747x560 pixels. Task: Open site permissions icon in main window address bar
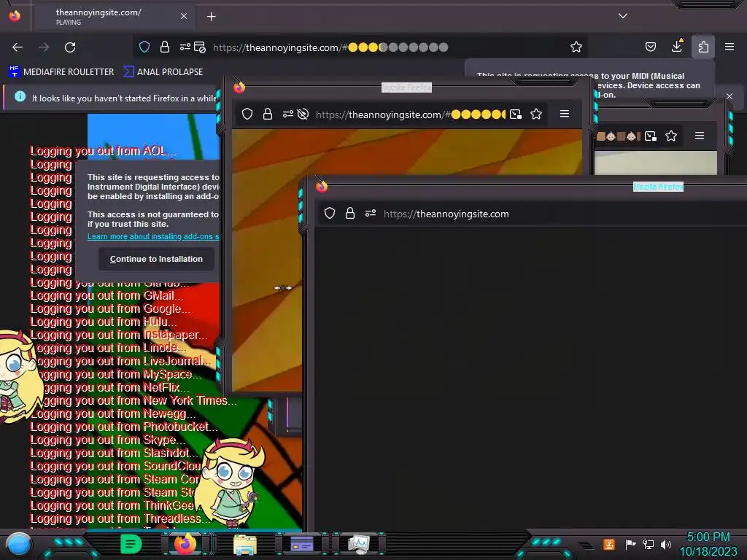(185, 47)
